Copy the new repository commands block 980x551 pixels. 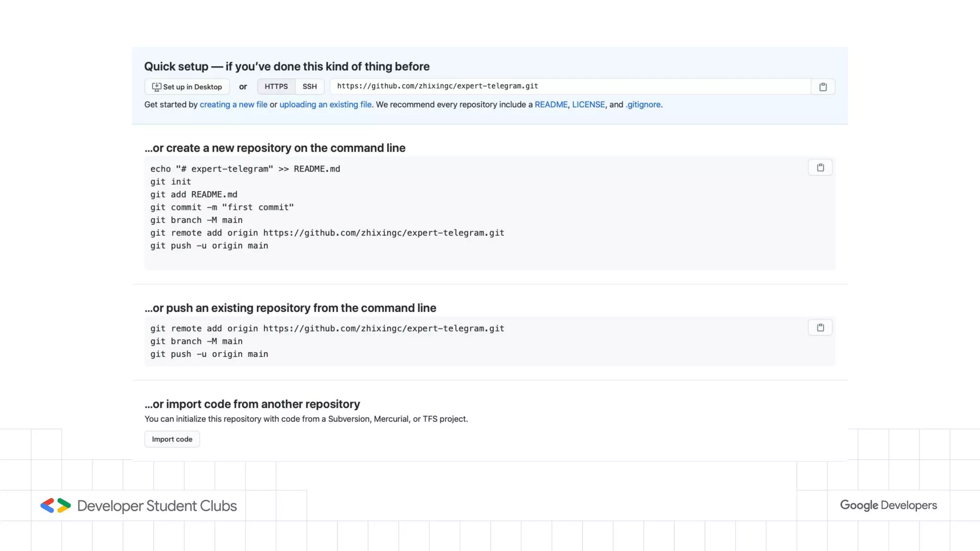pyautogui.click(x=820, y=167)
